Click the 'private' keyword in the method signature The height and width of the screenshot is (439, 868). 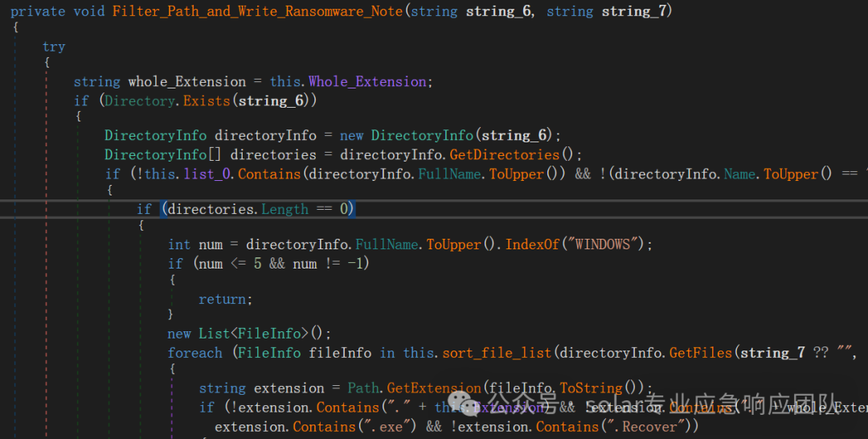[x=38, y=11]
